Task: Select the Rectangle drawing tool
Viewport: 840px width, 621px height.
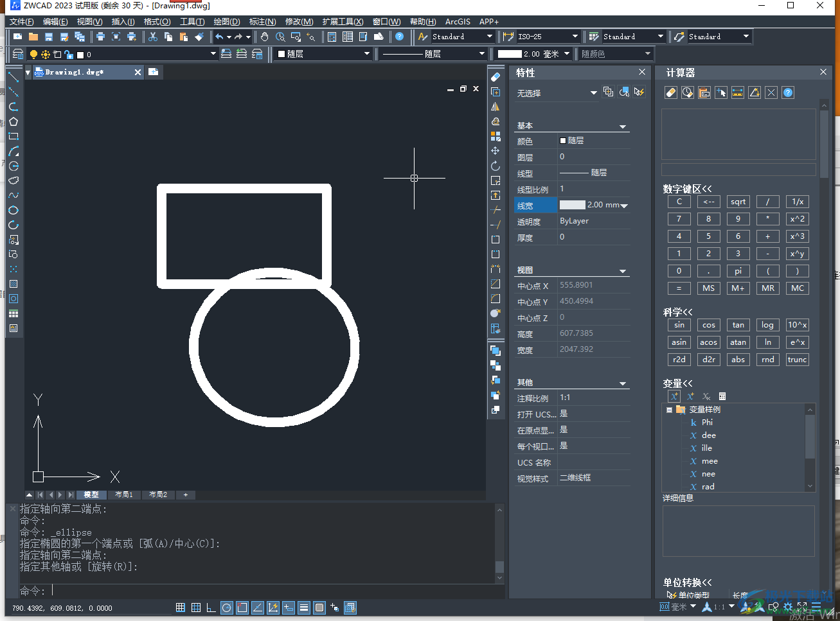Action: point(13,136)
